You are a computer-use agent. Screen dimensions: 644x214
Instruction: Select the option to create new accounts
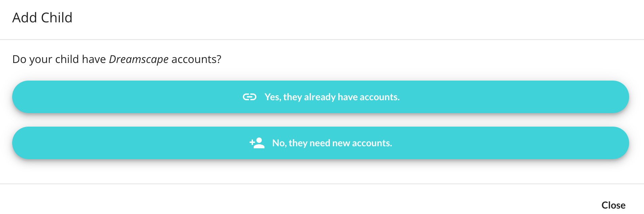coord(321,143)
